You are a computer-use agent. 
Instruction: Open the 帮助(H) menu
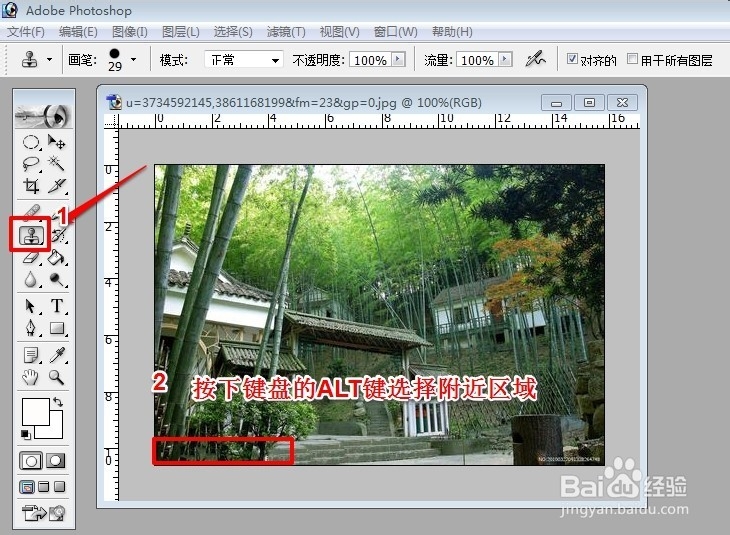pyautogui.click(x=452, y=32)
